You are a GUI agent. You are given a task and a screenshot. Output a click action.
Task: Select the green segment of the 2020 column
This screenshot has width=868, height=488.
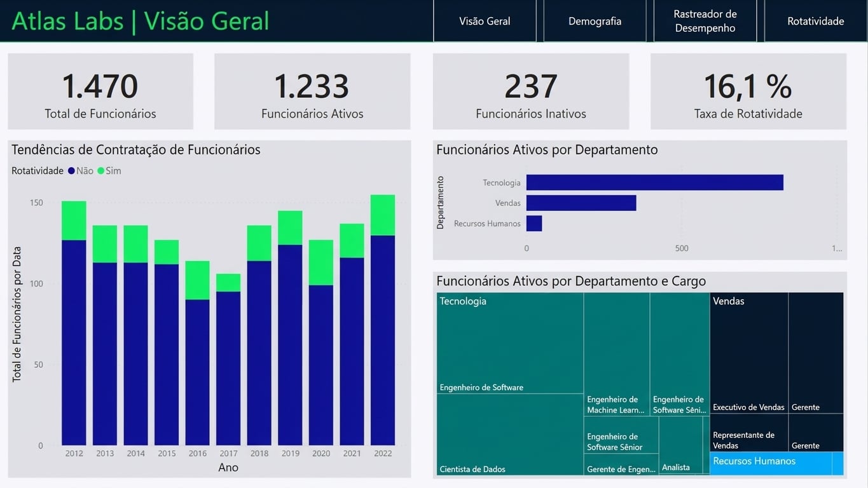pyautogui.click(x=321, y=262)
